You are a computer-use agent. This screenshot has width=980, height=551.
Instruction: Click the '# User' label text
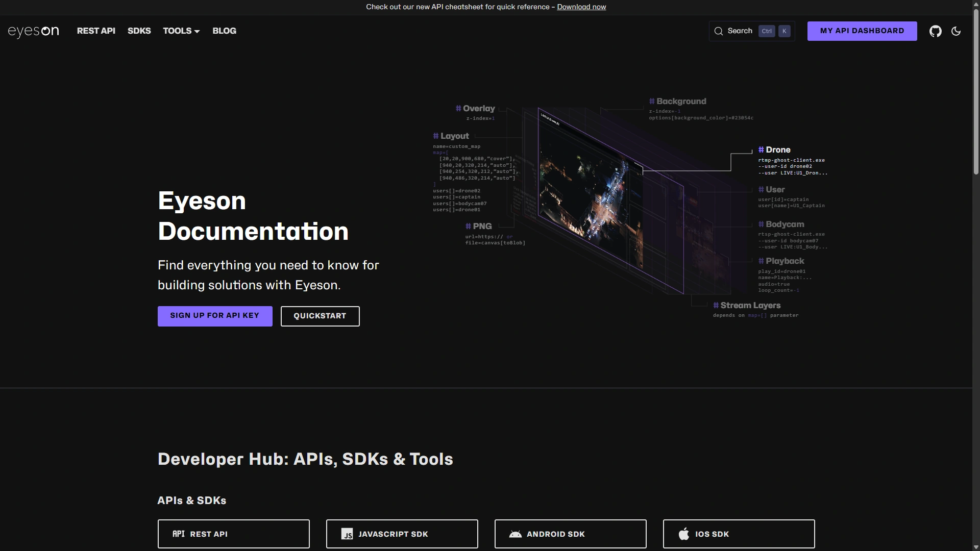(x=771, y=190)
